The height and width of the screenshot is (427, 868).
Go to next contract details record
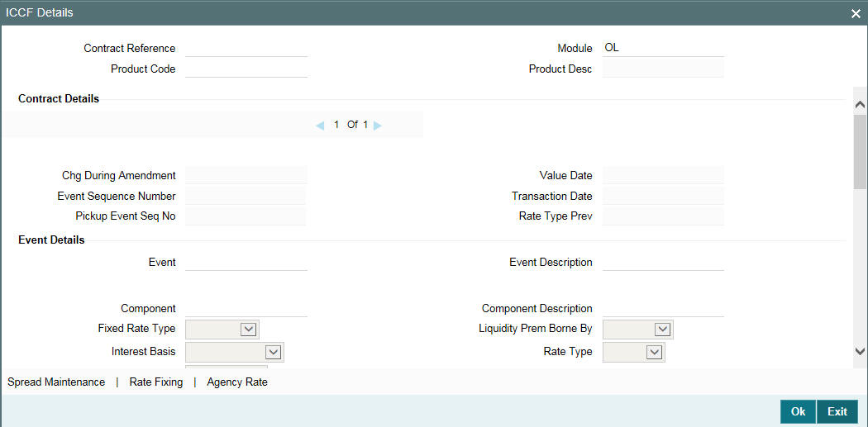[378, 126]
